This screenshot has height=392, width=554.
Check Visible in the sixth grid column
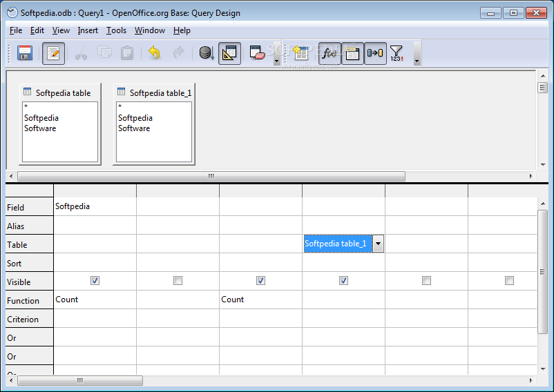click(x=510, y=280)
